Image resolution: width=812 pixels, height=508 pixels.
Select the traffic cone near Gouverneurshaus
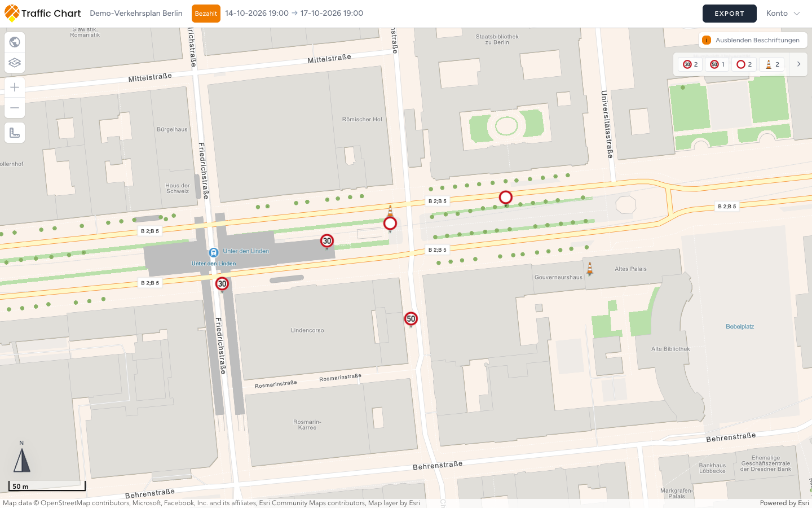click(x=590, y=269)
